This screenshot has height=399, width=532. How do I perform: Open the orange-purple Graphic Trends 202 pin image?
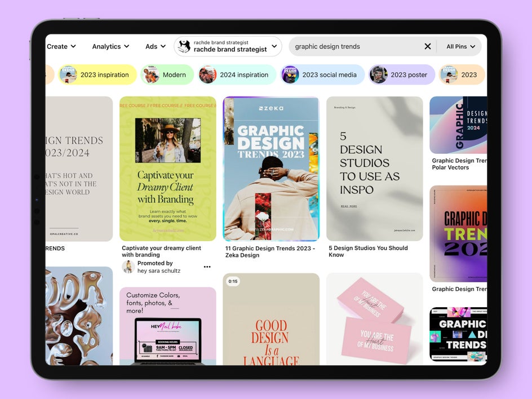click(458, 234)
